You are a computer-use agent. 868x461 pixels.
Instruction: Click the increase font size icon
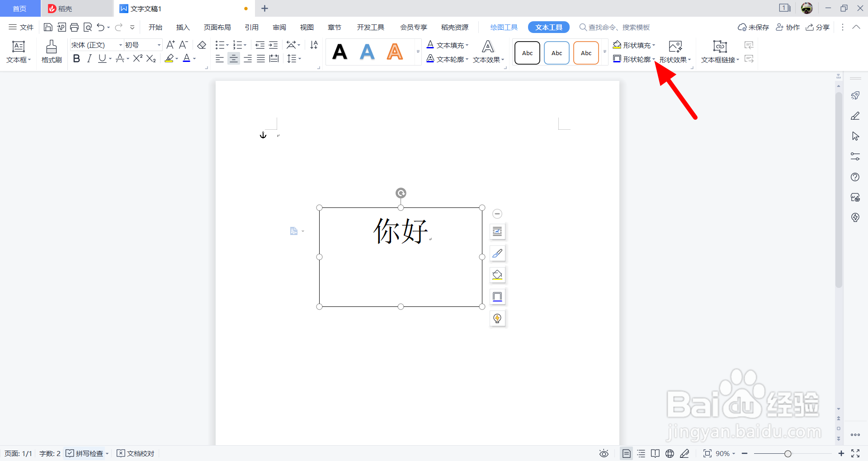click(x=170, y=45)
